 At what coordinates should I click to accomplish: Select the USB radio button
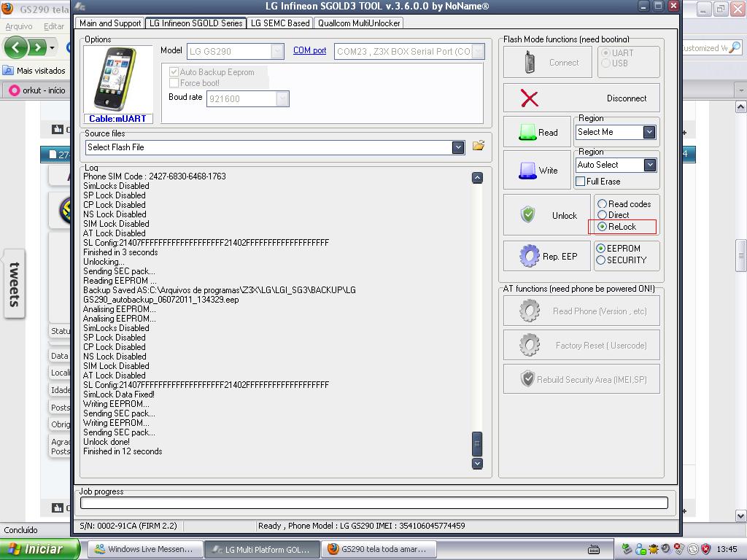(606, 63)
